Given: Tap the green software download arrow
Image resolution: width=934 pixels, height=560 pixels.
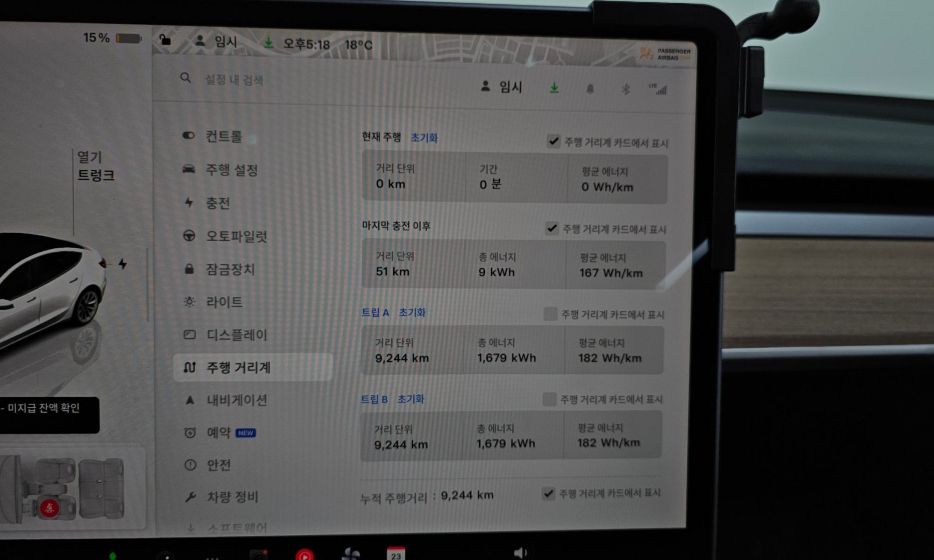Looking at the screenshot, I should pyautogui.click(x=554, y=88).
